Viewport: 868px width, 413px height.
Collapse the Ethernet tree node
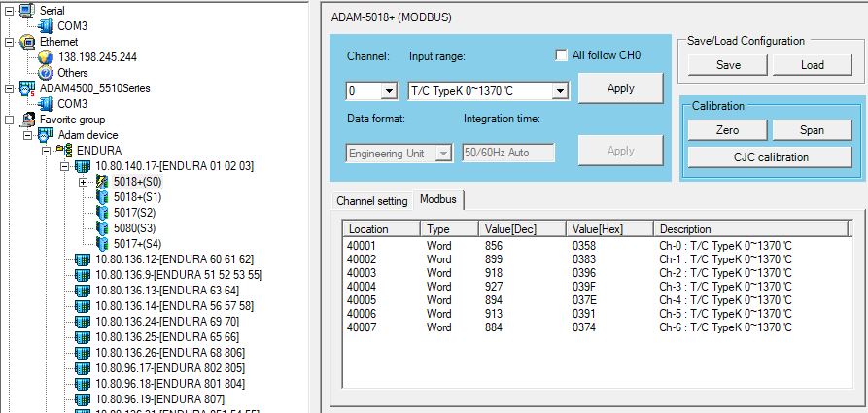(x=9, y=42)
